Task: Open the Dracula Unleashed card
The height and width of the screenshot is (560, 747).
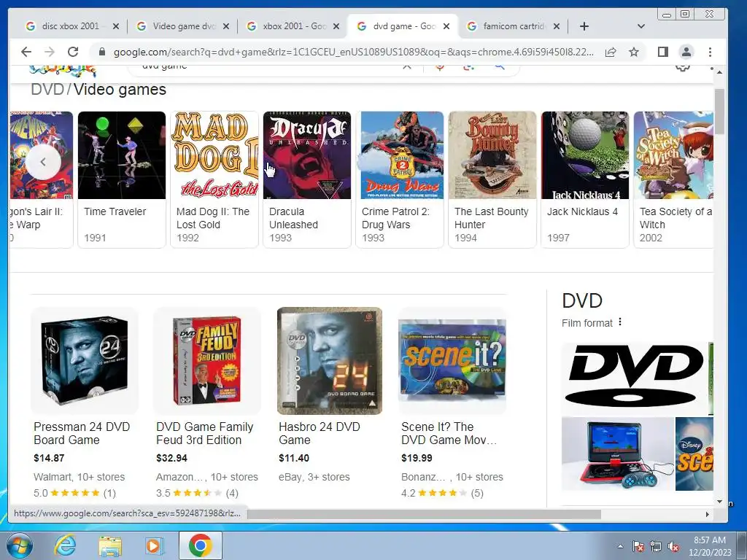Action: 307,179
